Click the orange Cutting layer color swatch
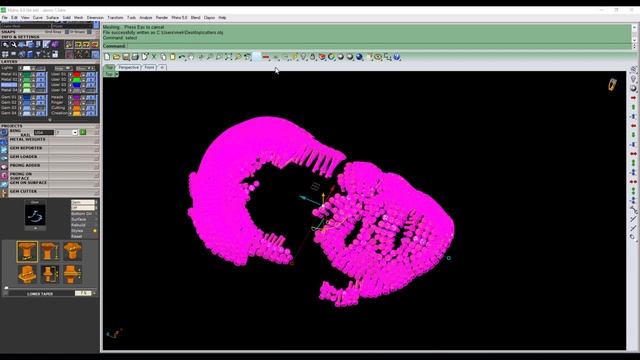Viewport: 640px width, 360px height. (x=76, y=108)
